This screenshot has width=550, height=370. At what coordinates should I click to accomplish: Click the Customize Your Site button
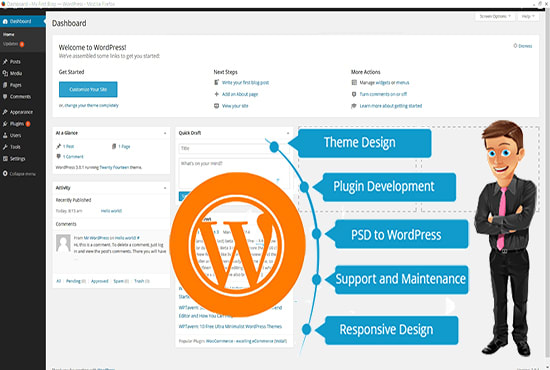(x=88, y=89)
